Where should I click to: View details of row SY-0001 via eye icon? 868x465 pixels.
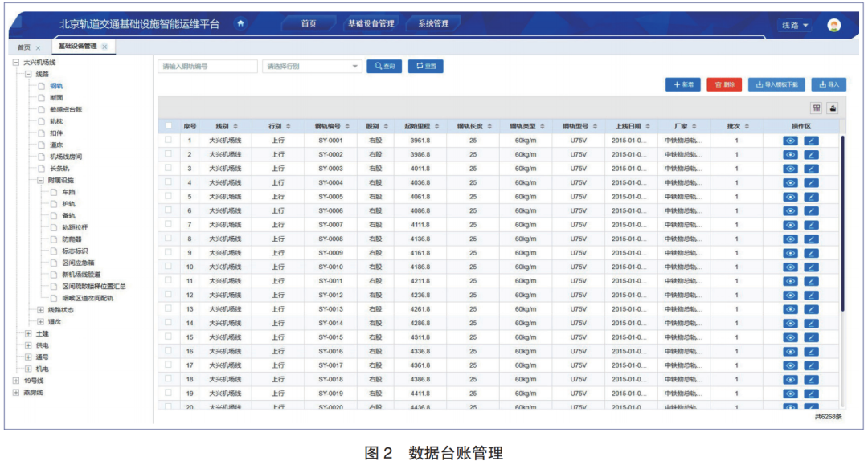791,141
